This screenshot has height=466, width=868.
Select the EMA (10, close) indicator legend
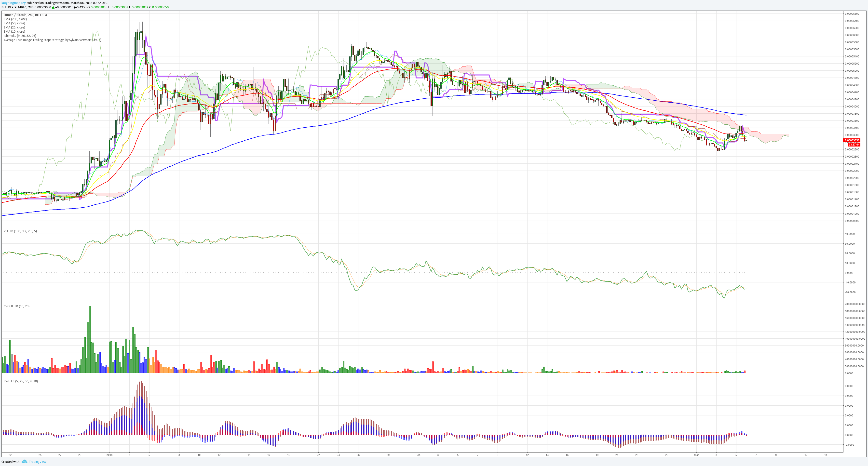pos(14,31)
